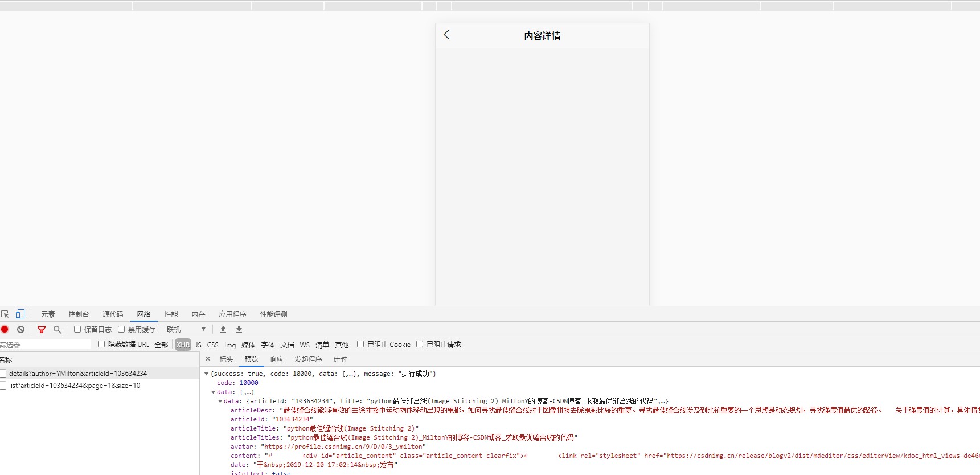Open the 应用程序 tab
This screenshot has width=980, height=475.
[x=232, y=314]
